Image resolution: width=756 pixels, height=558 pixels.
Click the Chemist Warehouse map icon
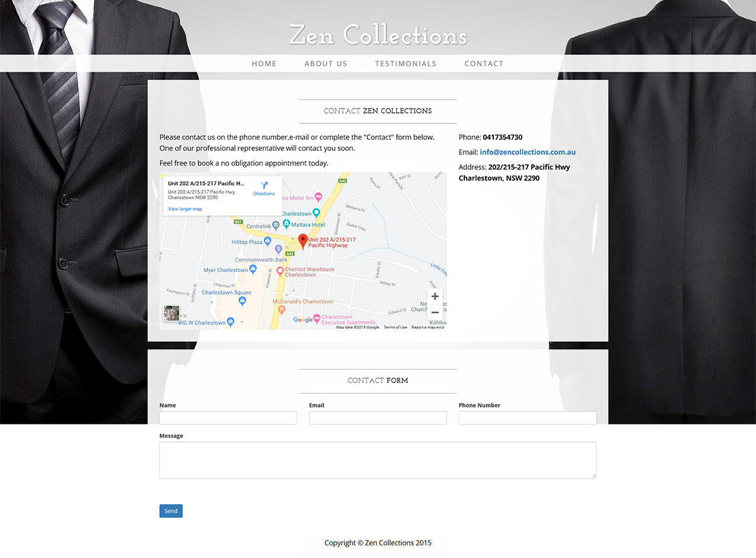point(280,271)
